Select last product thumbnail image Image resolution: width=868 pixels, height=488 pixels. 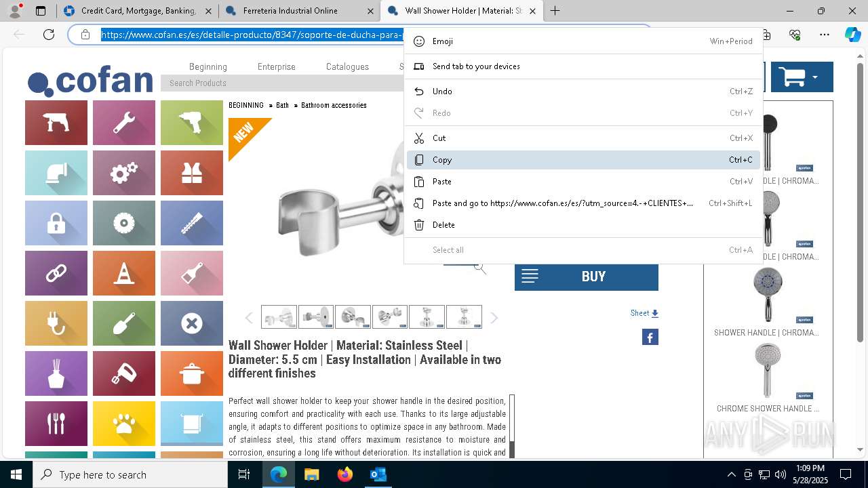click(464, 317)
